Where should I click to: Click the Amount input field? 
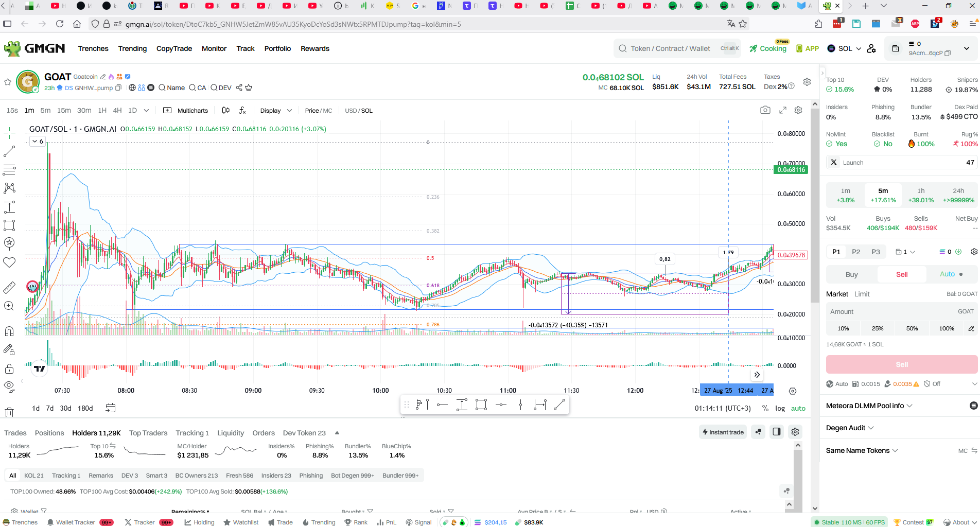point(901,311)
